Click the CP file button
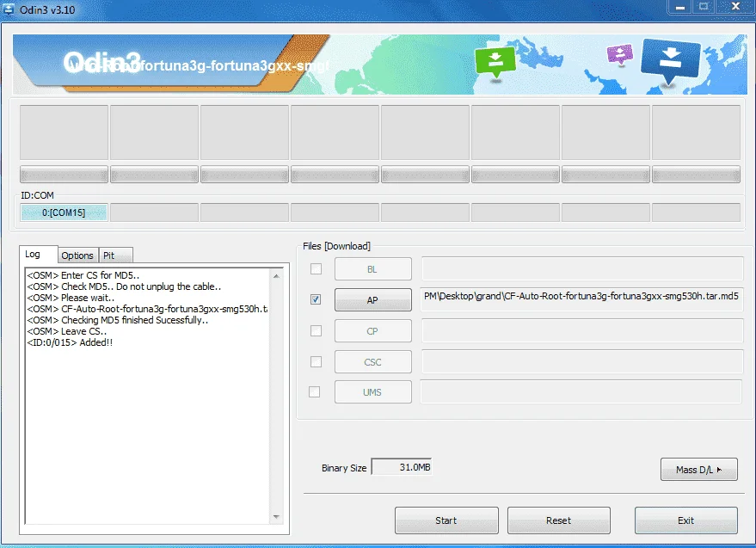Viewport: 756px width, 548px height. (x=372, y=331)
